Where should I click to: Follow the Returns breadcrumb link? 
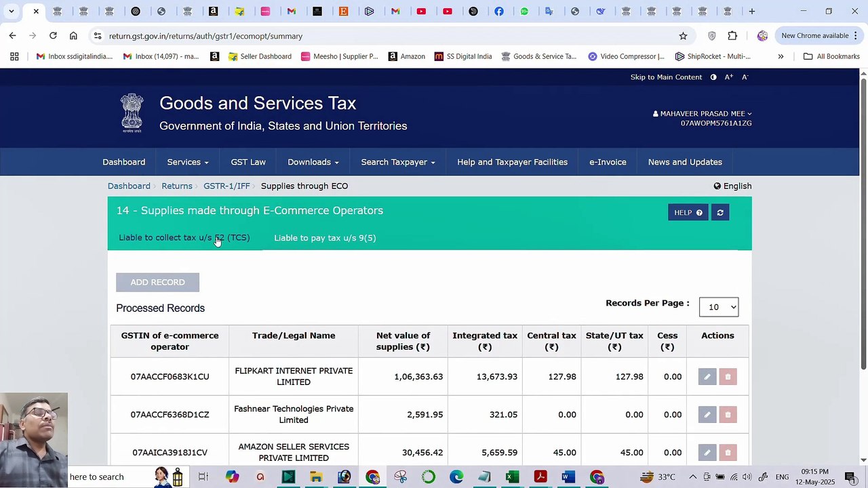pyautogui.click(x=177, y=186)
